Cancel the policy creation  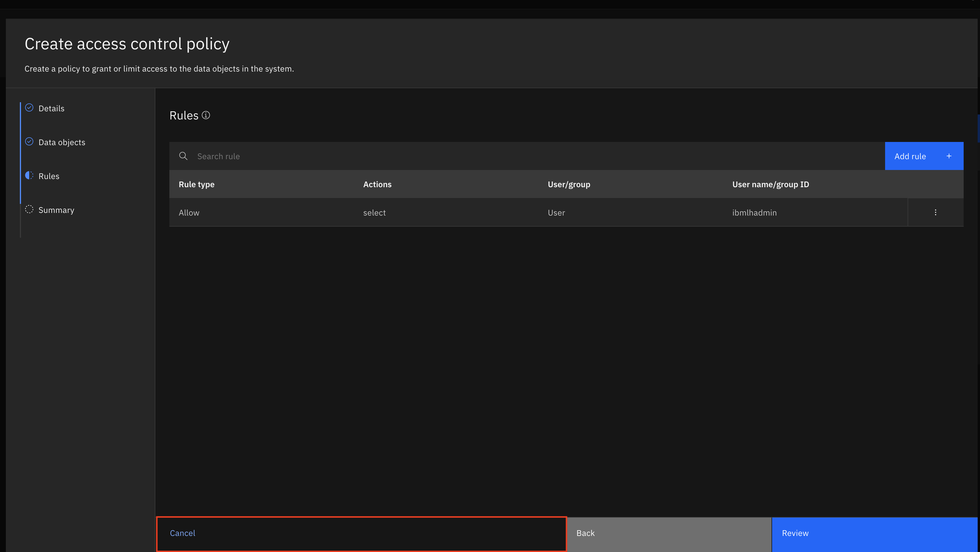[183, 533]
